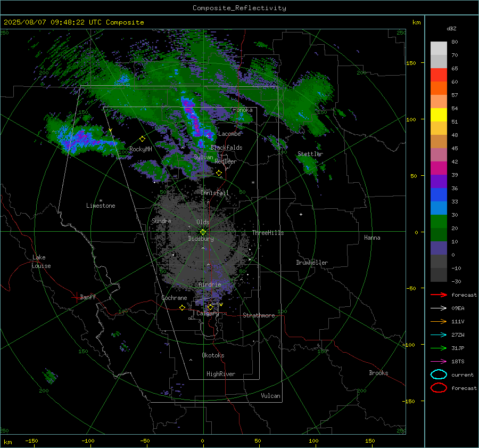Click the HighRiver label

click(x=221, y=374)
